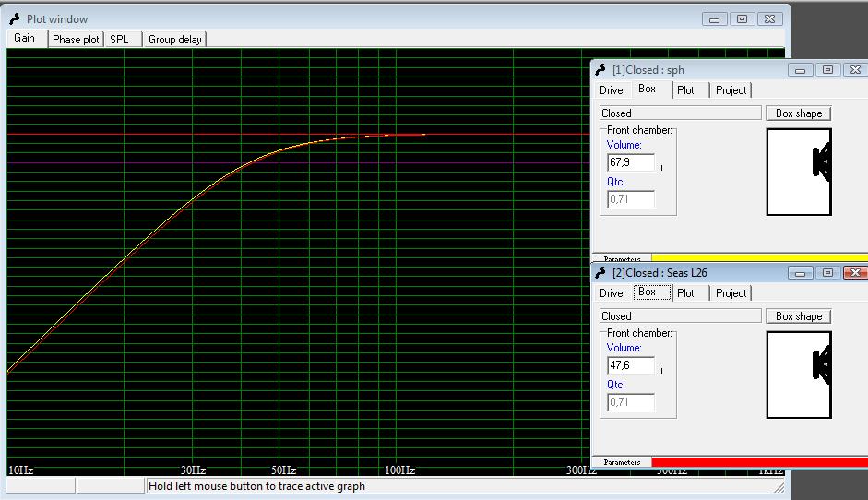
Task: Open Project tab in sph window
Action: click(x=731, y=90)
